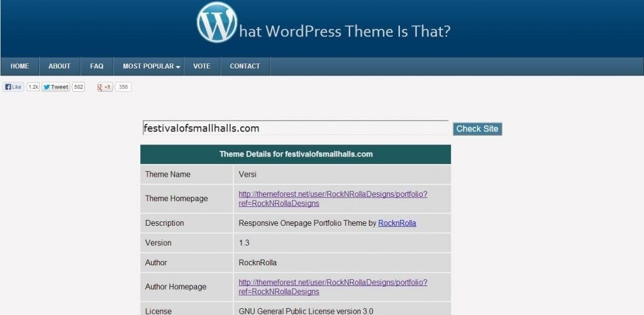Open the Author Homepage themeforest link
This screenshot has width=644, height=315.
click(333, 287)
